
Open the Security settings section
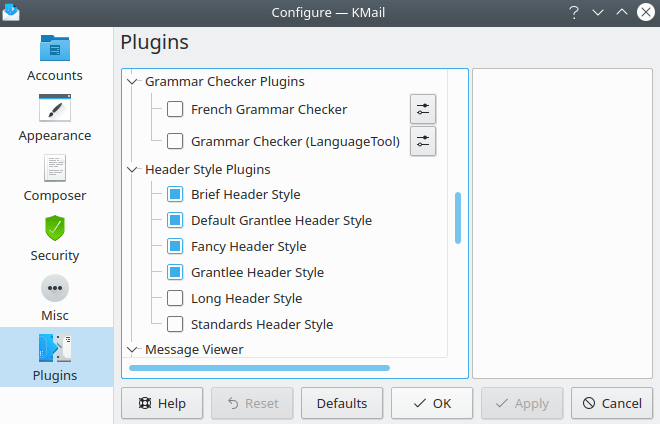pos(55,238)
